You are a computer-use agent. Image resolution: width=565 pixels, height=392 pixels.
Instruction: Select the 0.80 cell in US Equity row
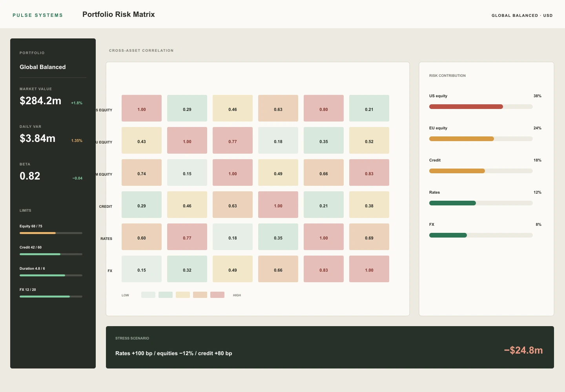(x=324, y=108)
